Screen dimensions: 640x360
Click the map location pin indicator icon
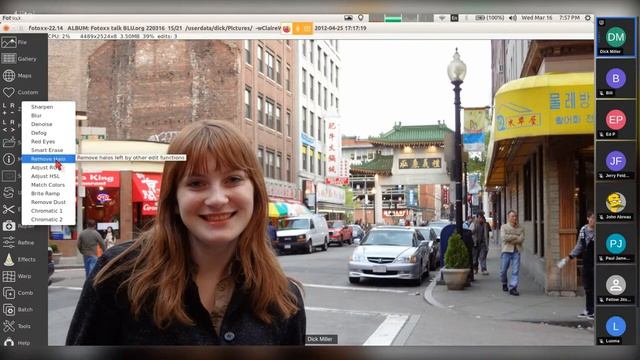click(361, 18)
